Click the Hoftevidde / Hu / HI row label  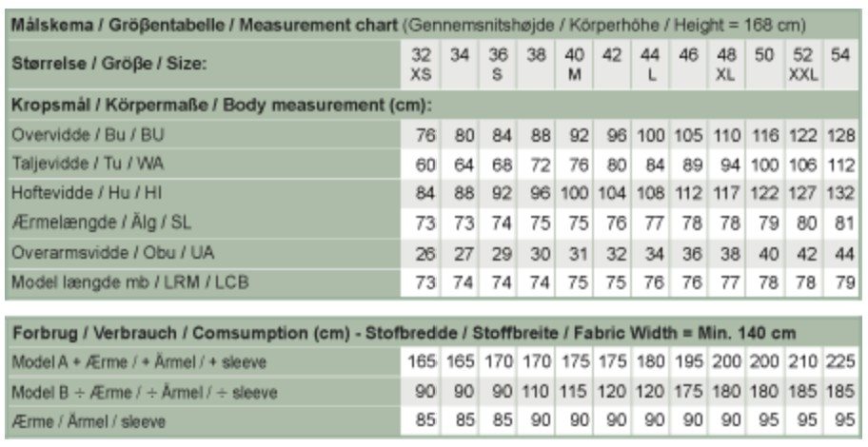87,193
